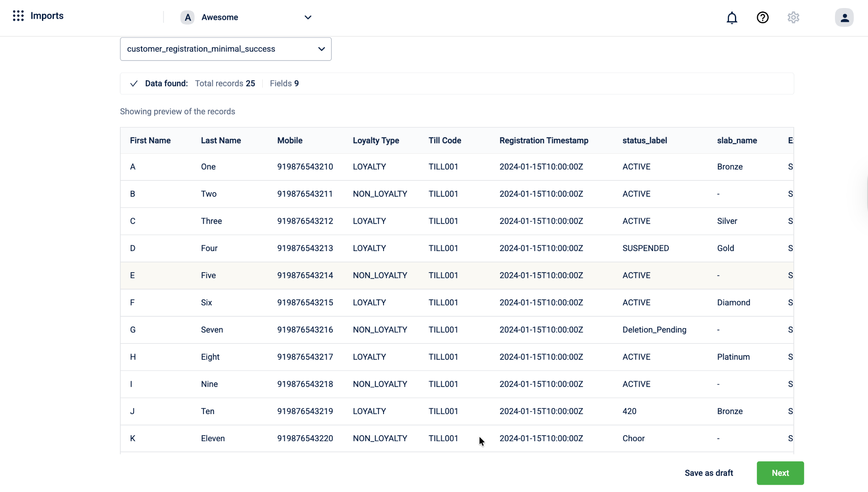The image size is (868, 492).
Task: Open the help question mark icon
Action: (762, 18)
